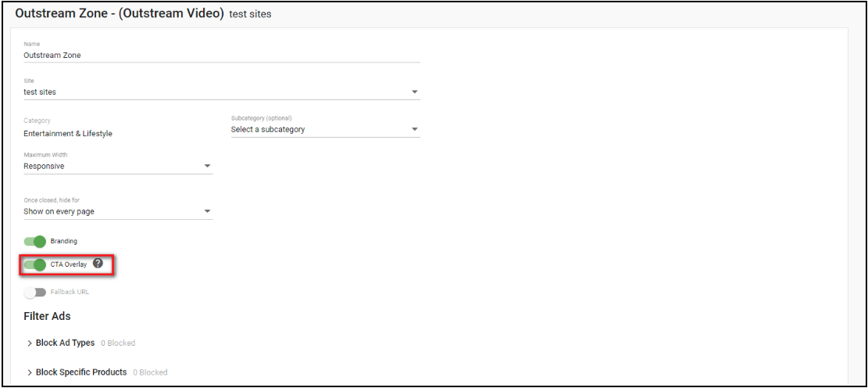Screen dimensions: 868x388
Task: Disable the Branding toggle switch
Action: pyautogui.click(x=35, y=241)
